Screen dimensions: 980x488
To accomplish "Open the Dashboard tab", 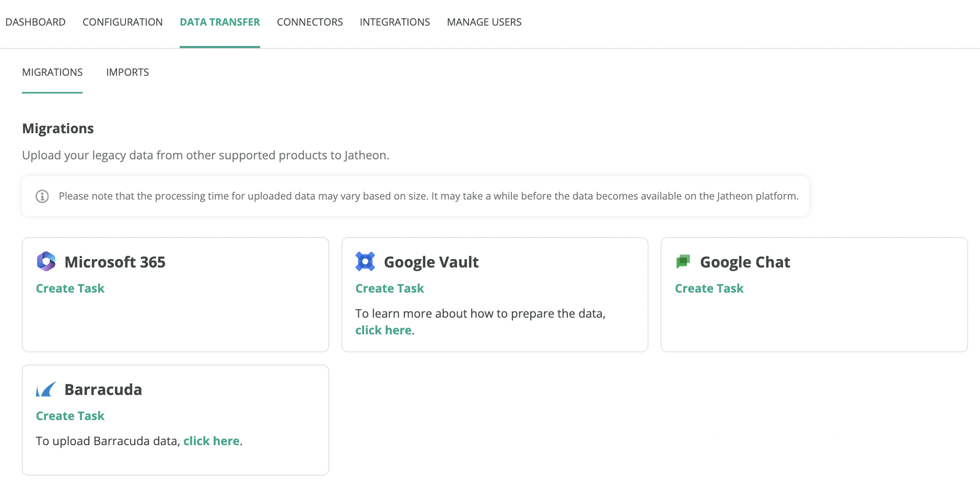I will (x=36, y=22).
